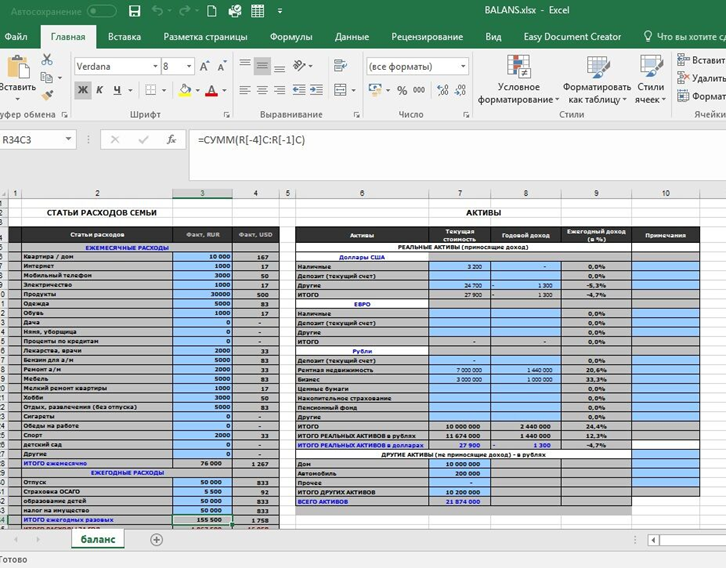726x568 pixels.
Task: Select the ИТОГО ежемесячно cell
Action: coord(97,463)
